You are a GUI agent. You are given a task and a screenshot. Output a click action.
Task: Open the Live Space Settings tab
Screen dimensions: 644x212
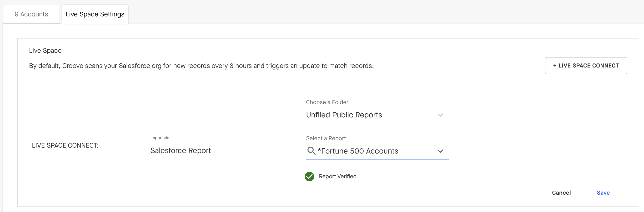tap(95, 14)
